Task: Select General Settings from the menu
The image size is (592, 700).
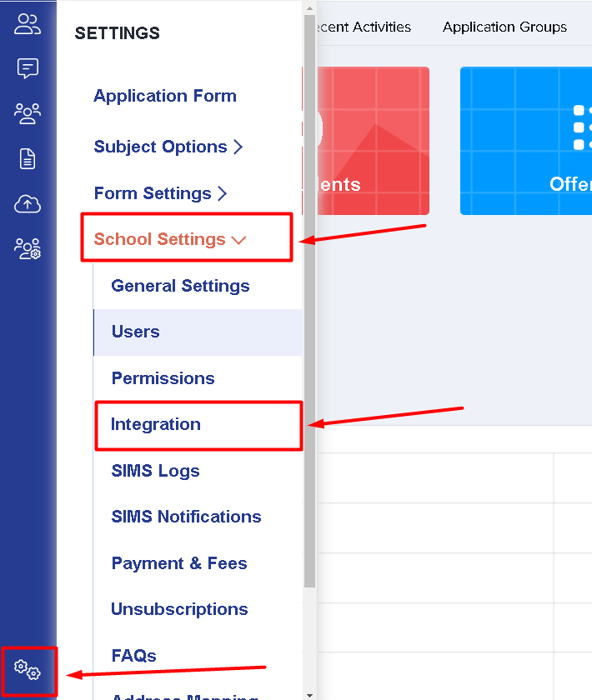Action: click(x=180, y=286)
